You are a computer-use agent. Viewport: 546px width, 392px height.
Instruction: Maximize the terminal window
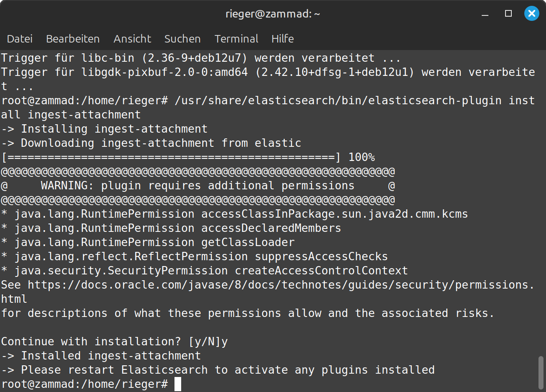[x=508, y=14]
